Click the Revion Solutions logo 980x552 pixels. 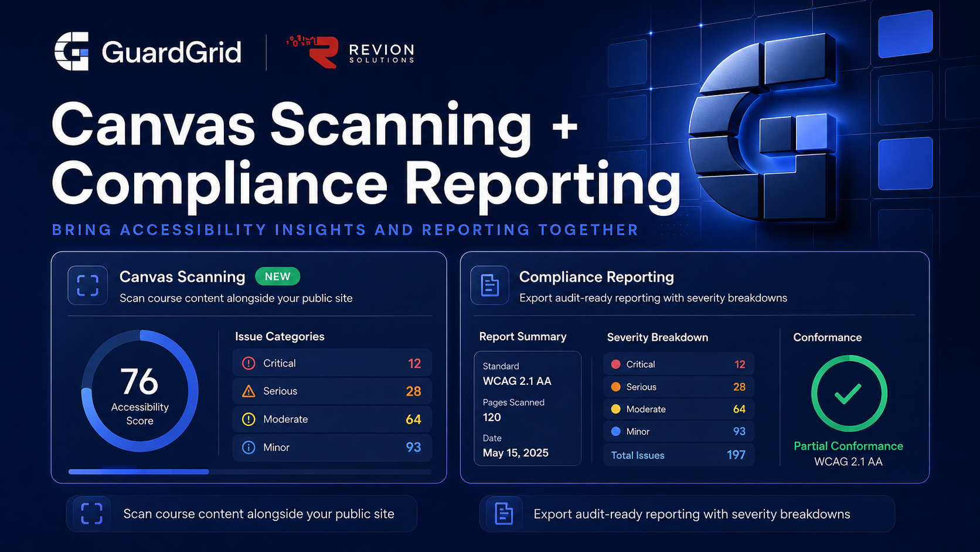click(x=351, y=52)
